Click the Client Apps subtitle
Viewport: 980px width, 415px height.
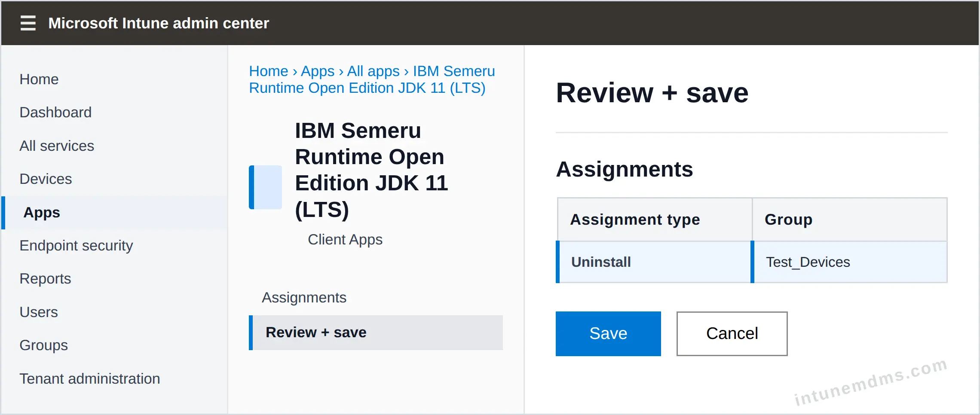point(345,240)
